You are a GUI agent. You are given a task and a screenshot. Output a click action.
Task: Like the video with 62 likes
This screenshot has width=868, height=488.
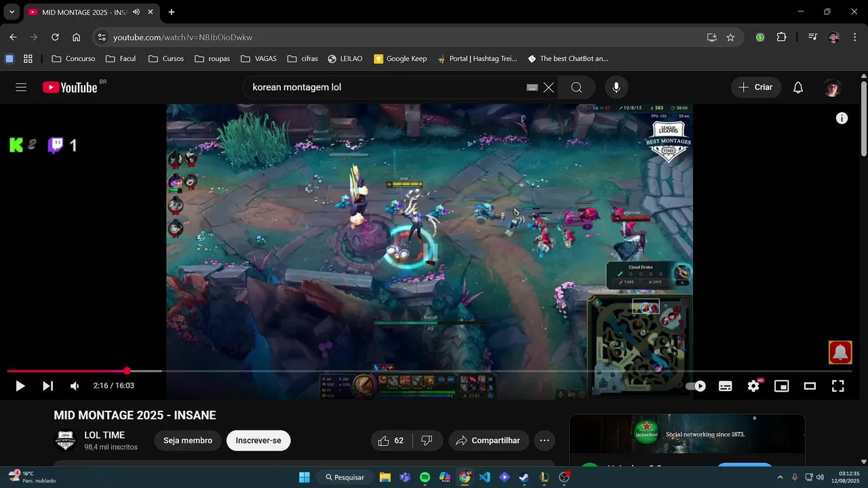pos(391,441)
